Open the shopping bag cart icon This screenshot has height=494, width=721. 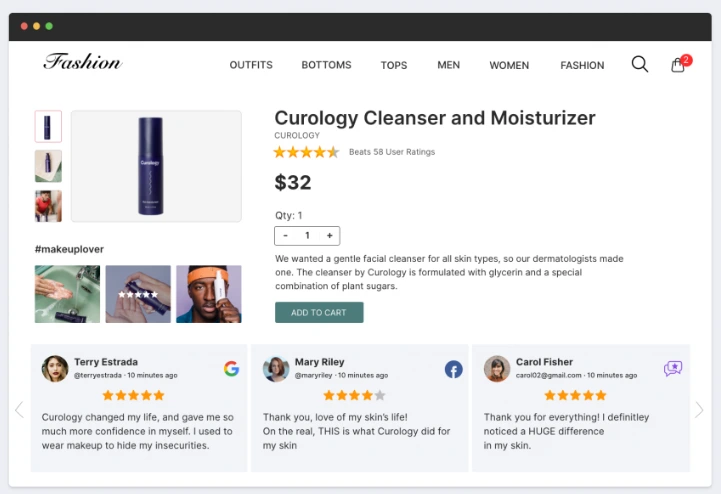(x=678, y=64)
